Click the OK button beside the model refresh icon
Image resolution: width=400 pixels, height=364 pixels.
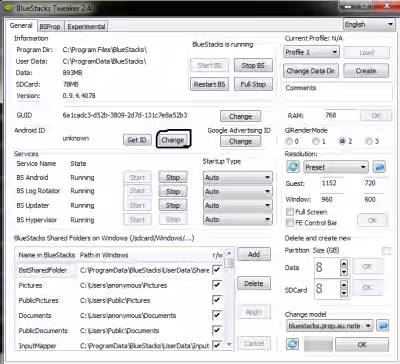362,344
